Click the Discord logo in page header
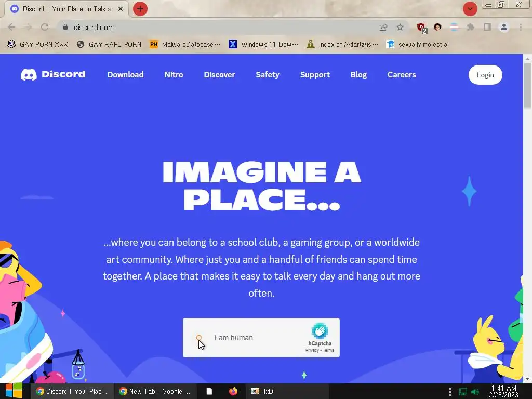Image resolution: width=532 pixels, height=399 pixels. pos(53,74)
